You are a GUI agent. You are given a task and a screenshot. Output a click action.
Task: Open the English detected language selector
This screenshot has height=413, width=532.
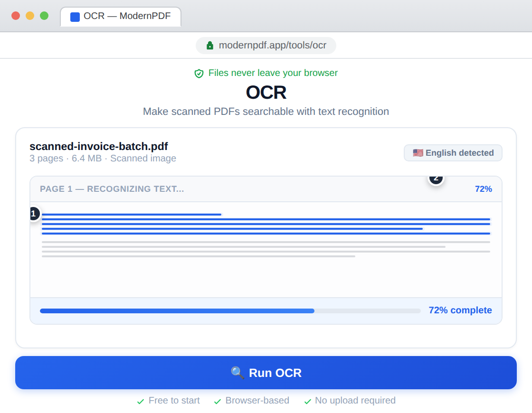453,152
